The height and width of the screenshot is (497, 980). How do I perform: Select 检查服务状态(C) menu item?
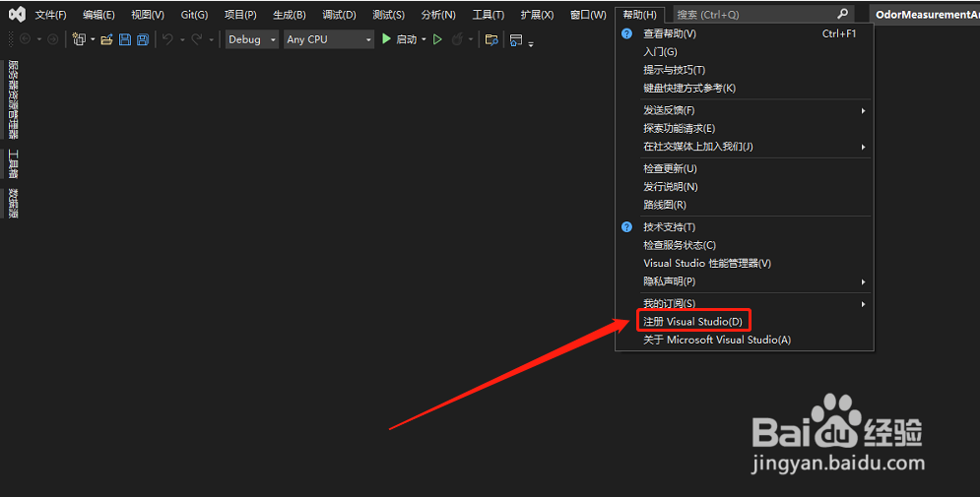[x=745, y=245]
